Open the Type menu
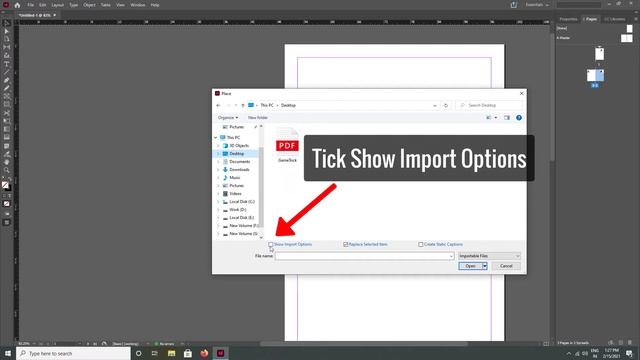Image resolution: width=640 pixels, height=360 pixels. (73, 5)
